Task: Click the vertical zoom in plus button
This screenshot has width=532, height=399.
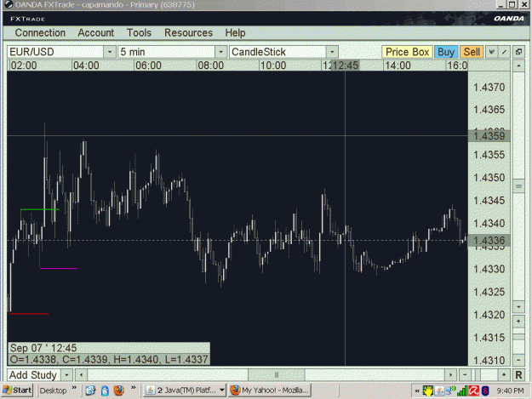Action: click(x=518, y=321)
